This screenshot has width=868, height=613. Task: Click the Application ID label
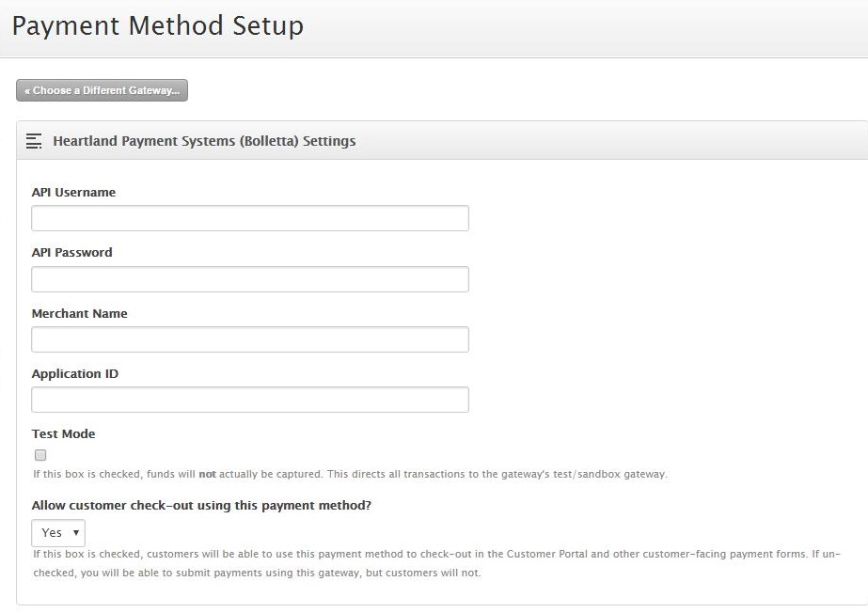point(75,373)
